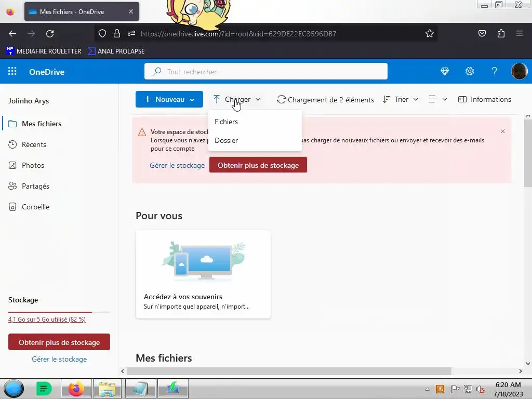532x399 pixels.
Task: Click the Tout rechercher search box
Action: tap(265, 72)
